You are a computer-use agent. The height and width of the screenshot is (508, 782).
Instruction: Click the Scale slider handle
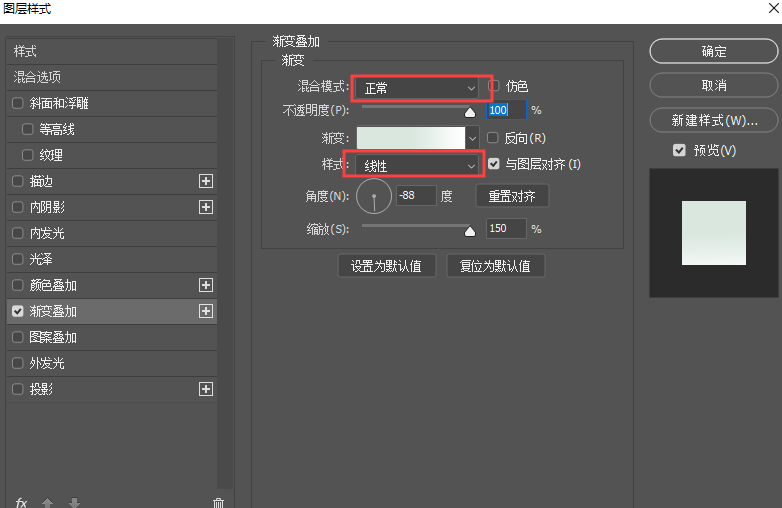click(470, 231)
